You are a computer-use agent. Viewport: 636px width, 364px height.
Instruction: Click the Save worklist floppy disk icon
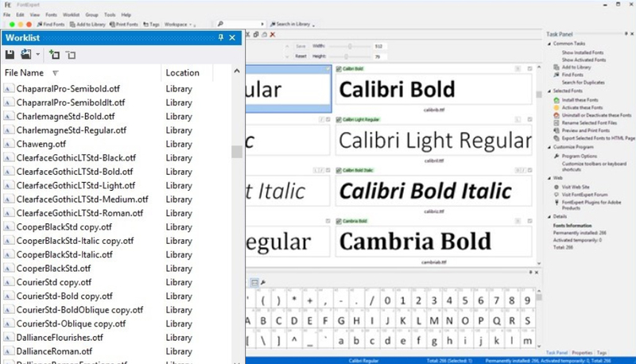(x=10, y=54)
